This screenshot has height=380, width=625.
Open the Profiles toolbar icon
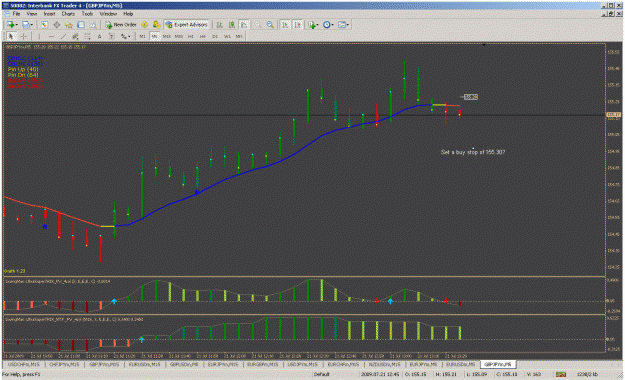click(26, 25)
